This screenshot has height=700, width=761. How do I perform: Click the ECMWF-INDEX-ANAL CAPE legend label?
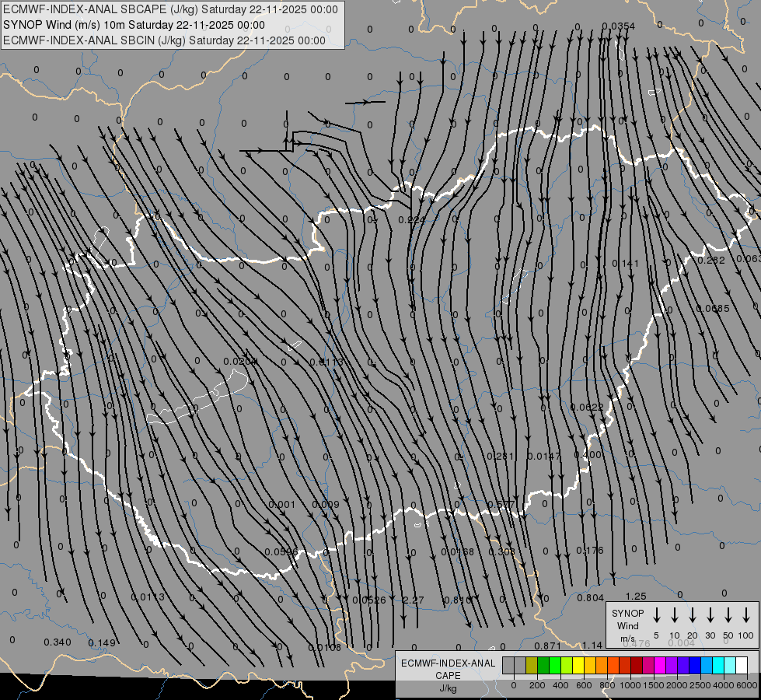tap(448, 675)
